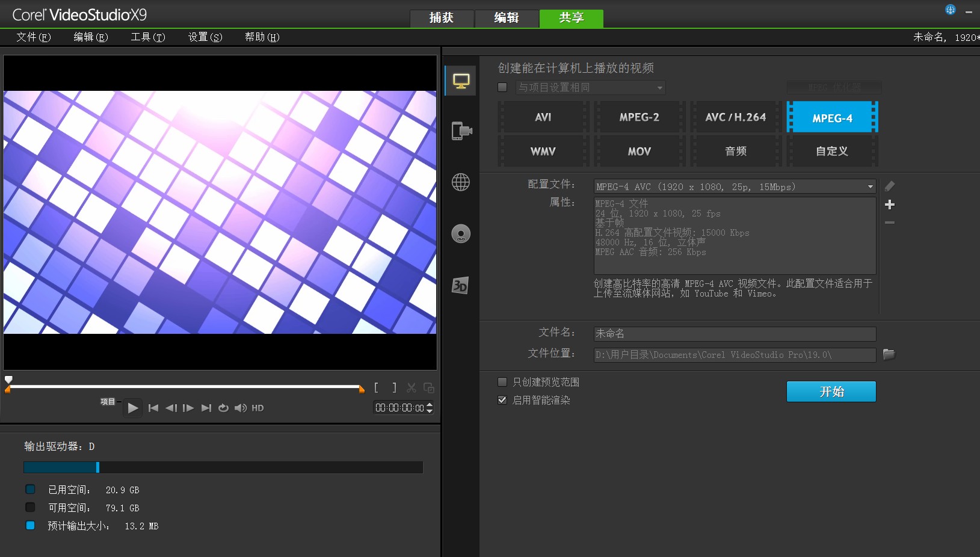Switch to the Capture tab
980x557 pixels.
click(x=442, y=18)
